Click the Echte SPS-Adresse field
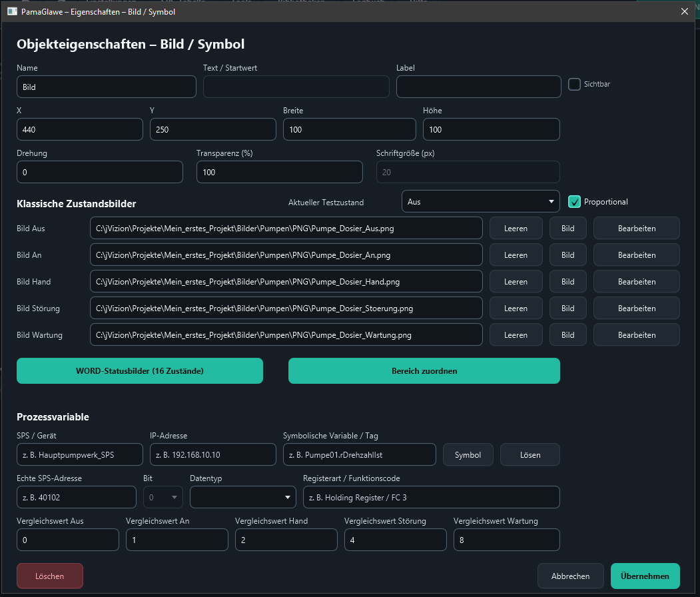The height and width of the screenshot is (597, 700). tap(77, 497)
